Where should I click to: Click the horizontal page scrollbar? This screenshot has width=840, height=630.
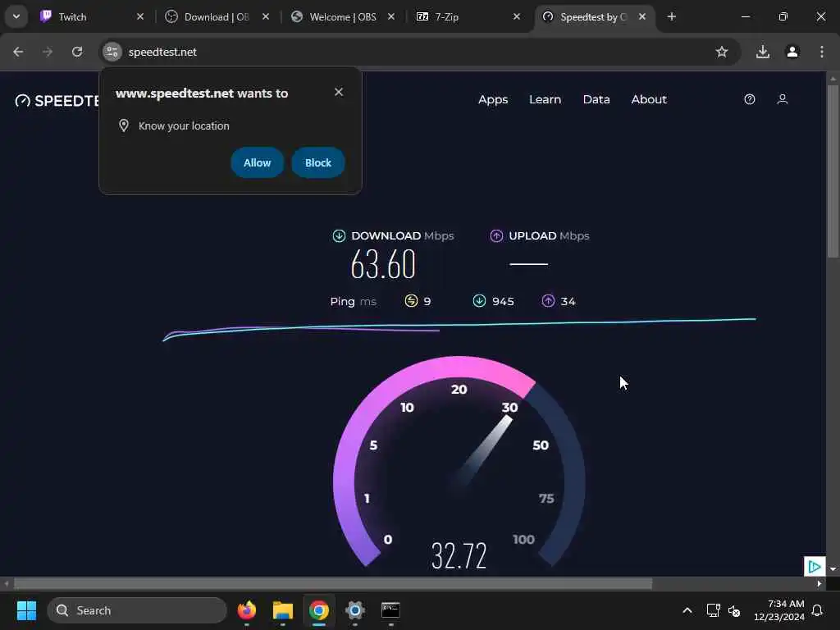pos(332,584)
